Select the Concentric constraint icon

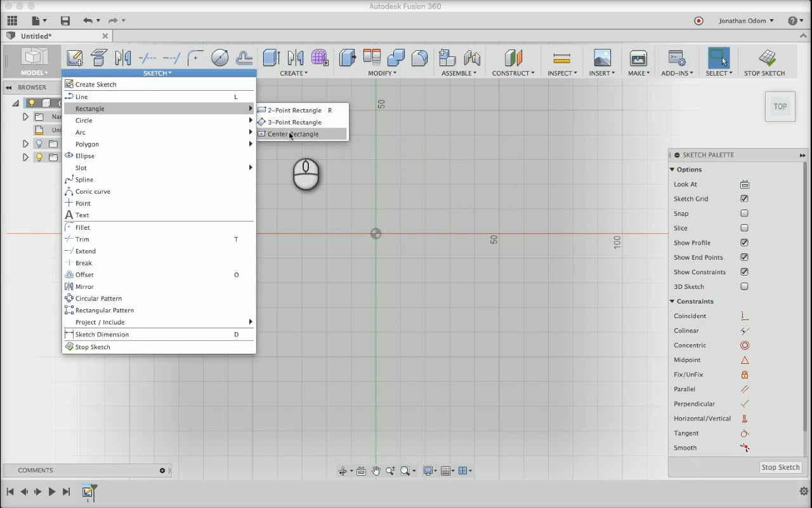(x=745, y=345)
